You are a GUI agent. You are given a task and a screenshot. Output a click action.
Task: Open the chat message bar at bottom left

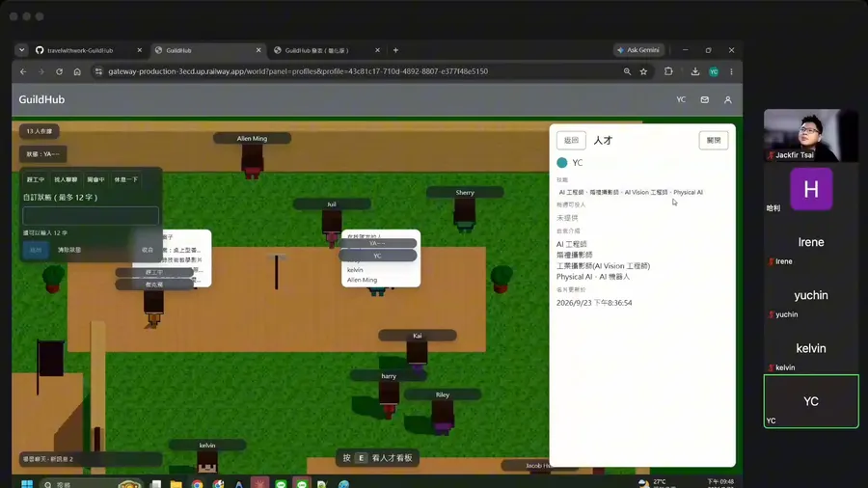(x=91, y=459)
